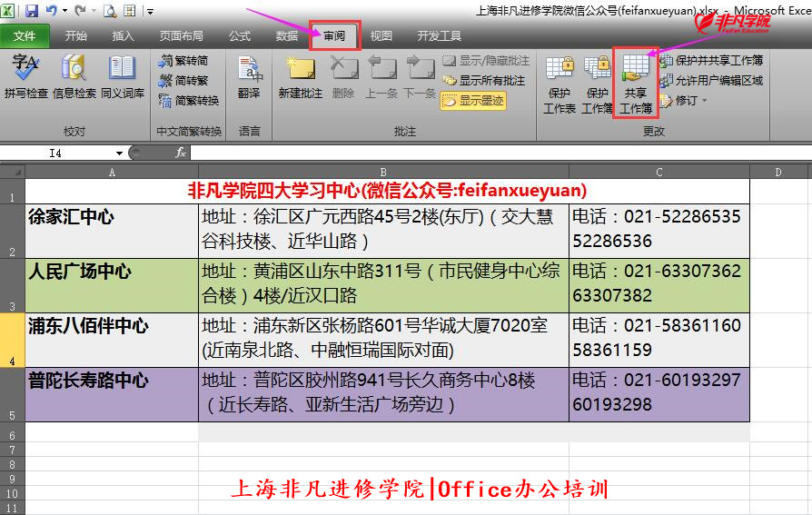This screenshot has width=812, height=515.
Task: Switch to the 视图 ribbon tab
Action: coord(381,35)
